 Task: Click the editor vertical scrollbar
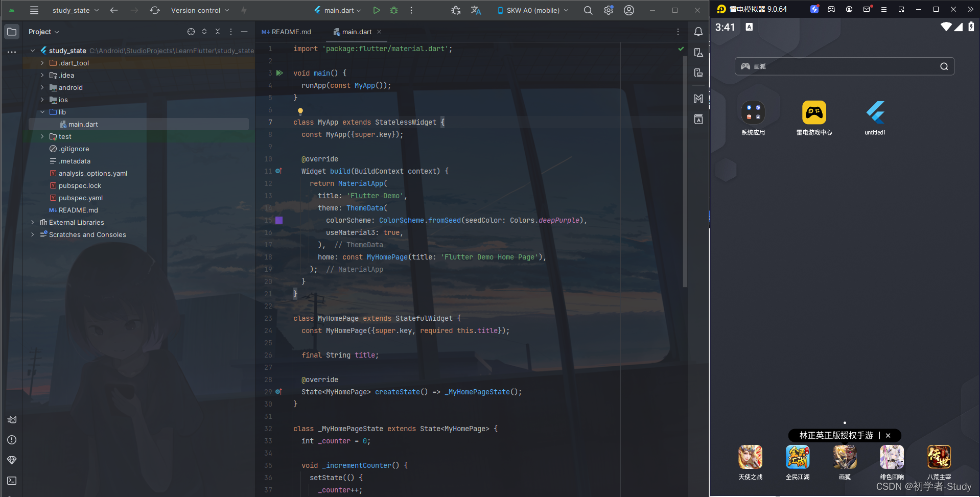pyautogui.click(x=685, y=171)
